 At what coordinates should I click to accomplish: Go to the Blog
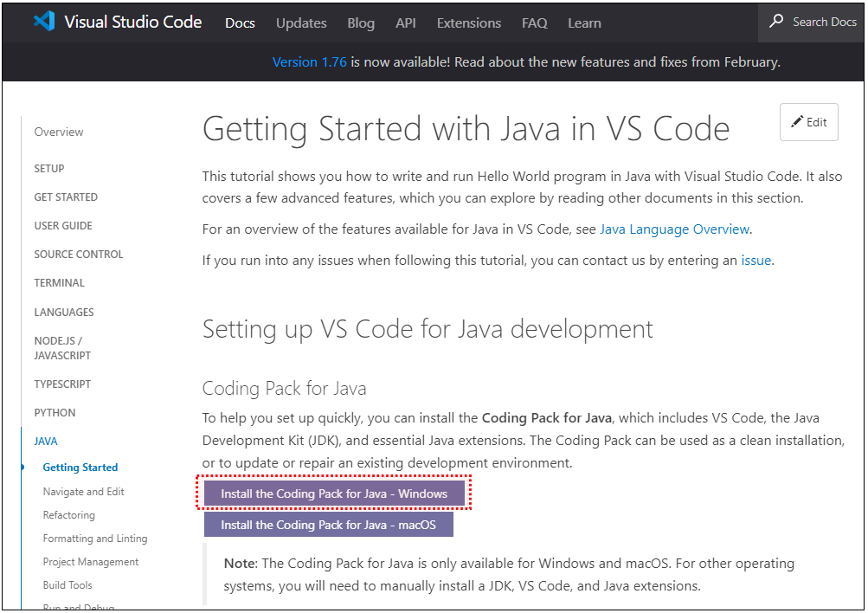[x=361, y=23]
